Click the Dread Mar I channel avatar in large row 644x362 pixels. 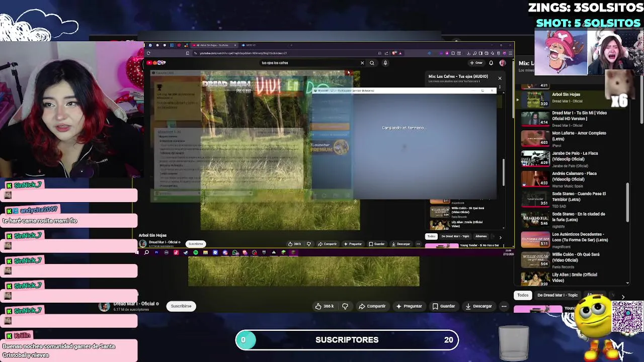point(104,307)
